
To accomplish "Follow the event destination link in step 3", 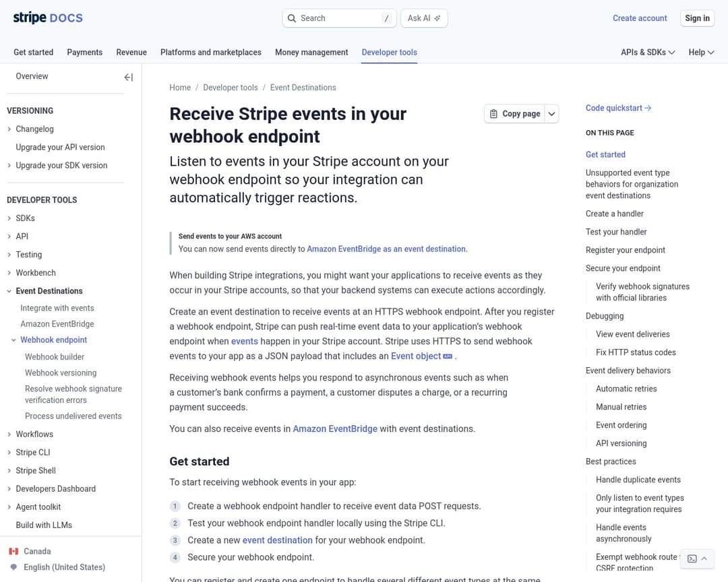I will [x=278, y=540].
